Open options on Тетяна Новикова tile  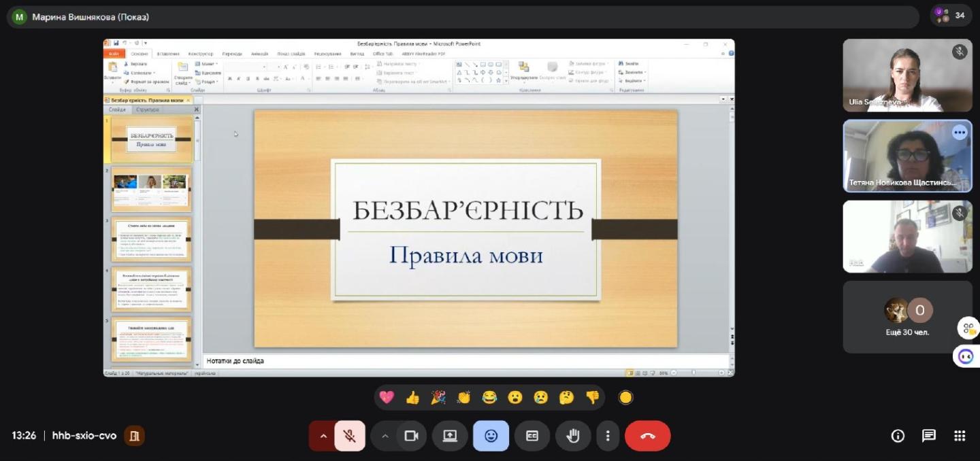960,133
